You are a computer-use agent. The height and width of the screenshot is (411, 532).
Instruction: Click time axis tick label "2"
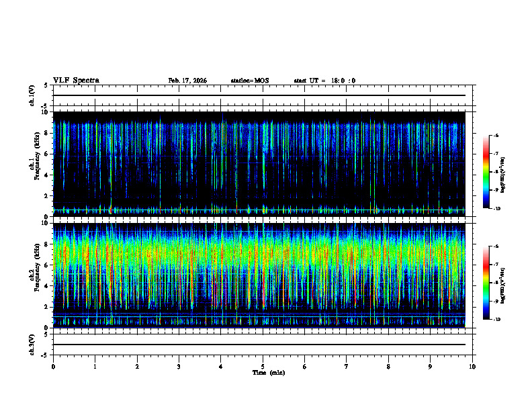pos(137,367)
